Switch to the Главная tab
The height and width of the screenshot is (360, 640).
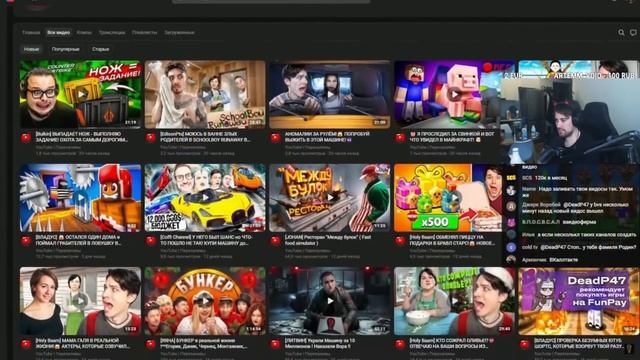pos(31,33)
